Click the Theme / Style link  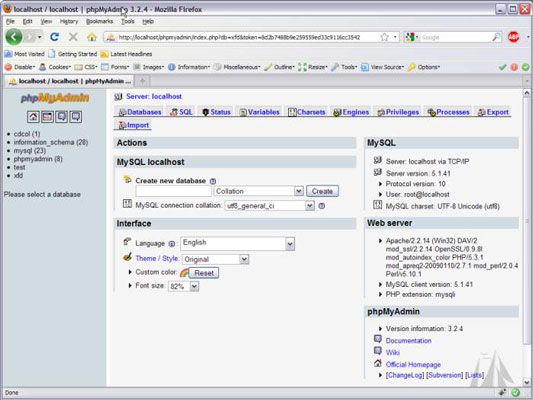point(157,259)
